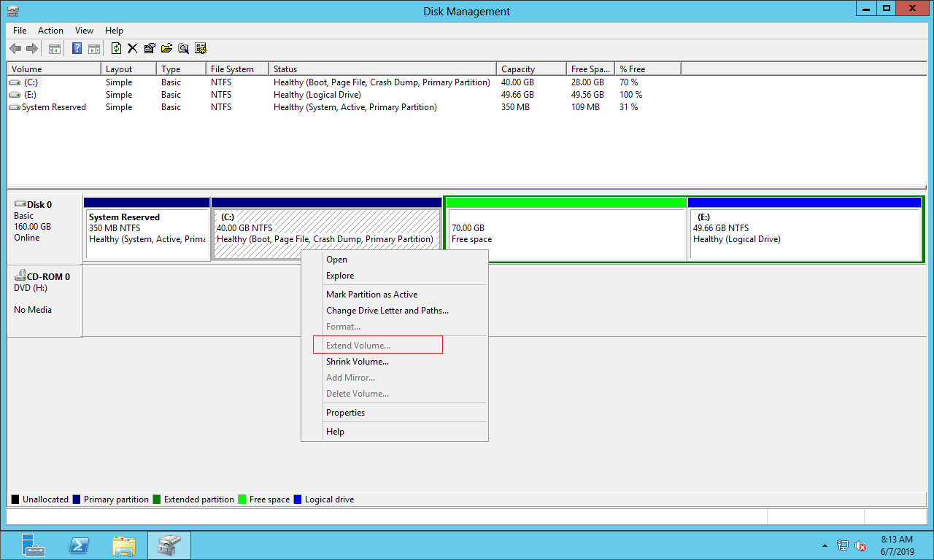Screen dimensions: 934x560
Task: Click the magnifier Explore toolbar icon
Action: [x=183, y=49]
